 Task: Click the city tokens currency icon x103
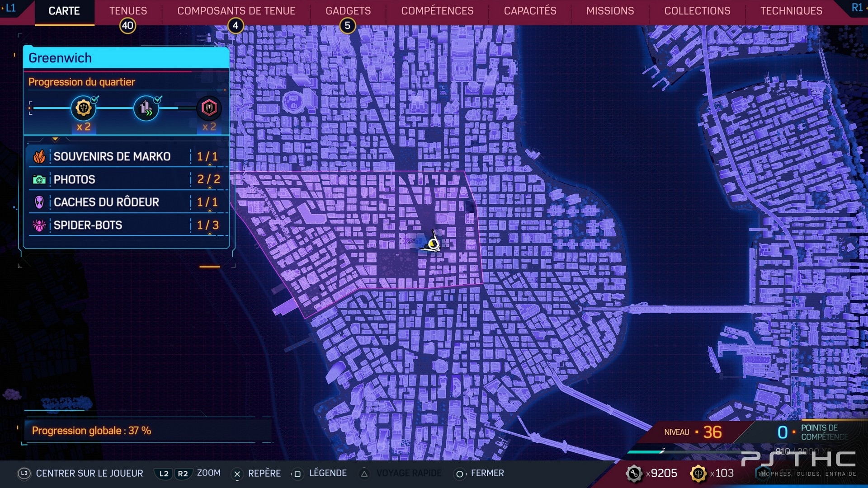click(698, 474)
